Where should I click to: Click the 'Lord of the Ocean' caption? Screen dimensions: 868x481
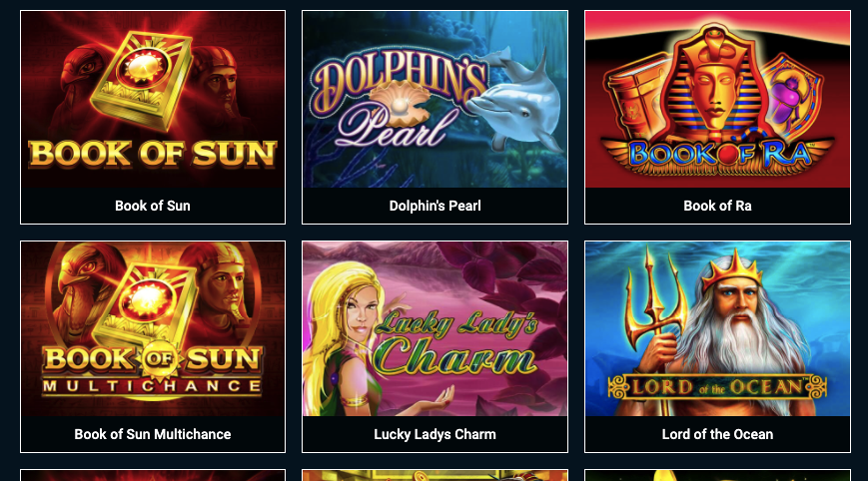click(717, 434)
